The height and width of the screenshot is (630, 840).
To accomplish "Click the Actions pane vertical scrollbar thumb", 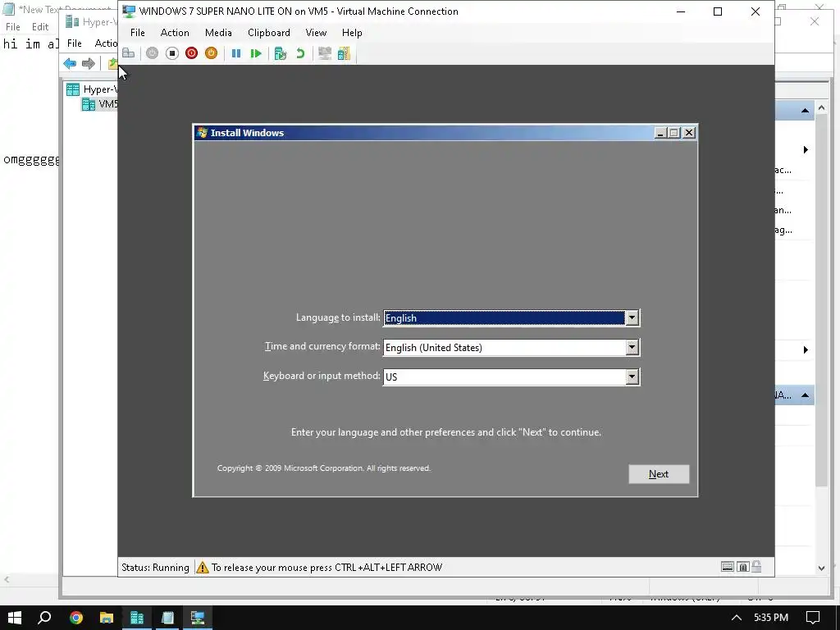I will (822, 300).
